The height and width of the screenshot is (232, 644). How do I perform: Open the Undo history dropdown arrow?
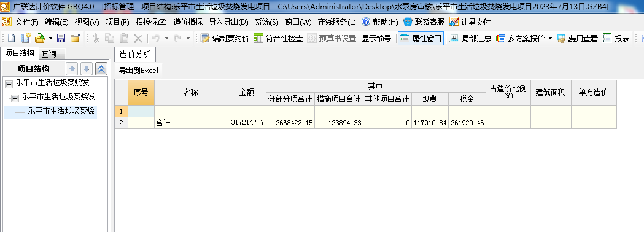point(167,39)
